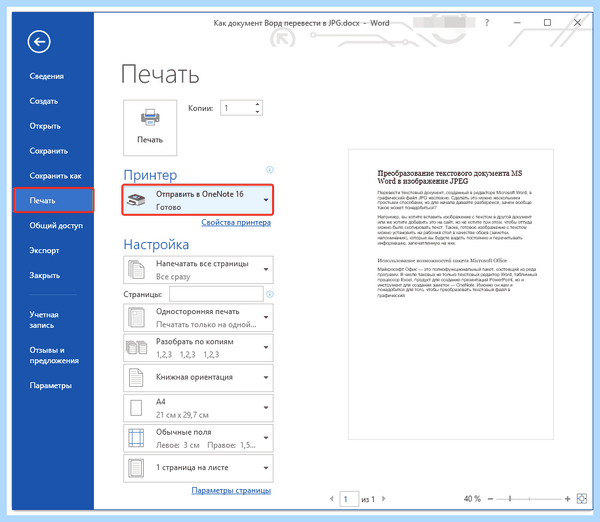Viewport: 600px width, 522px height.
Task: Increase copies with the up spinner arrow
Action: (x=258, y=104)
